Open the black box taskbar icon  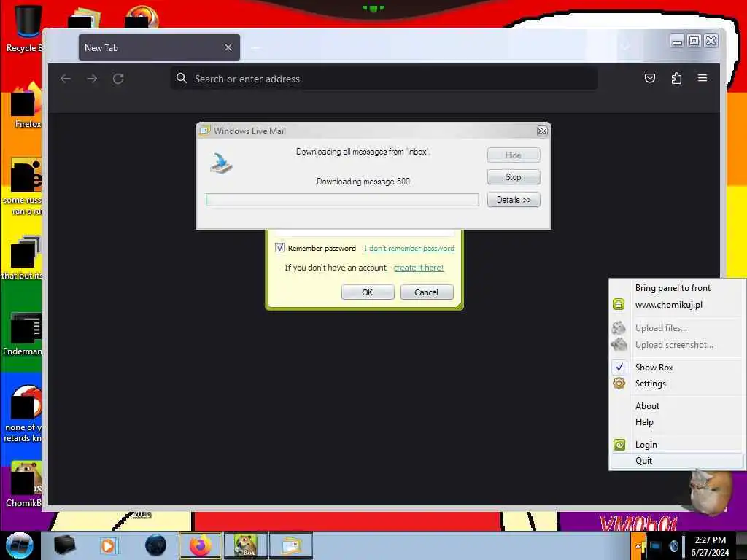point(65,545)
